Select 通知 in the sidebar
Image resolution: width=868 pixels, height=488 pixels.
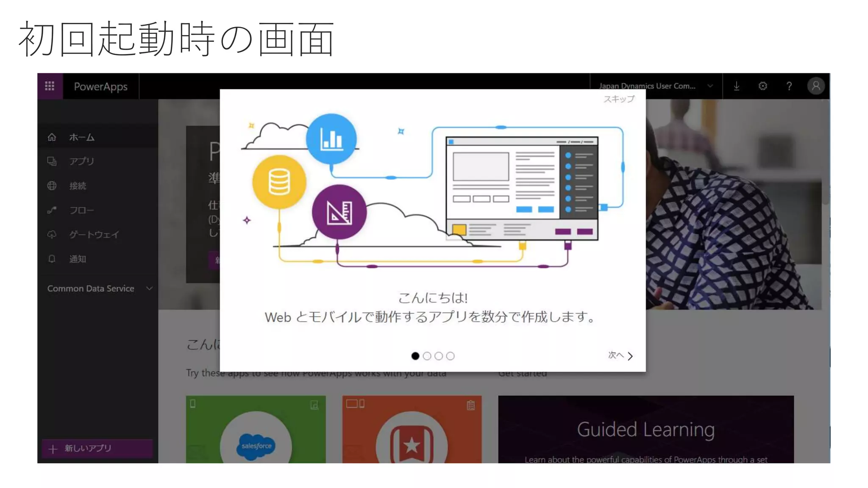[x=98, y=259]
